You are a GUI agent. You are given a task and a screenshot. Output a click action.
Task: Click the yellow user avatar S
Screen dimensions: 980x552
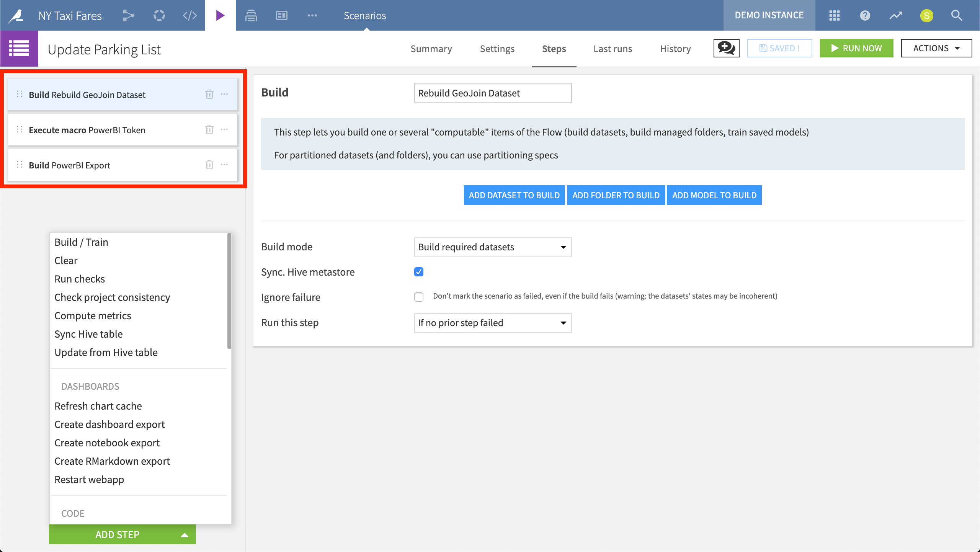click(926, 16)
